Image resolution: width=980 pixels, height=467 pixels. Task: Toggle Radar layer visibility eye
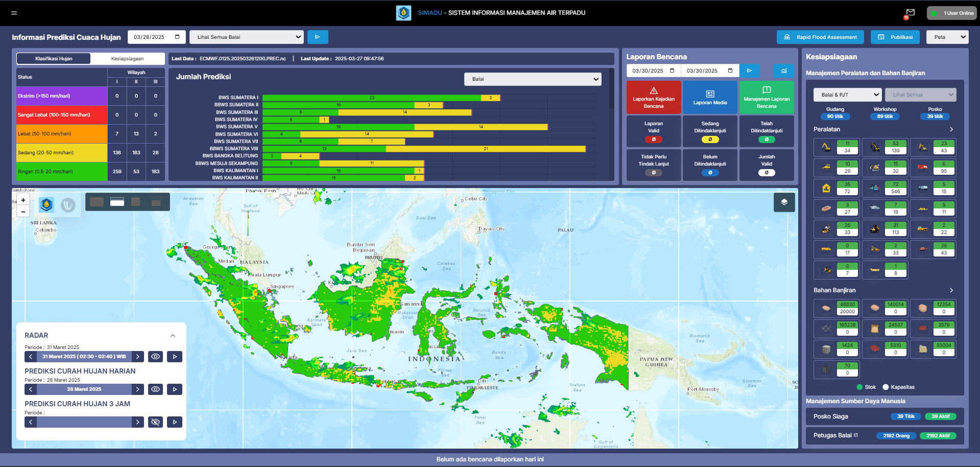[x=156, y=357]
